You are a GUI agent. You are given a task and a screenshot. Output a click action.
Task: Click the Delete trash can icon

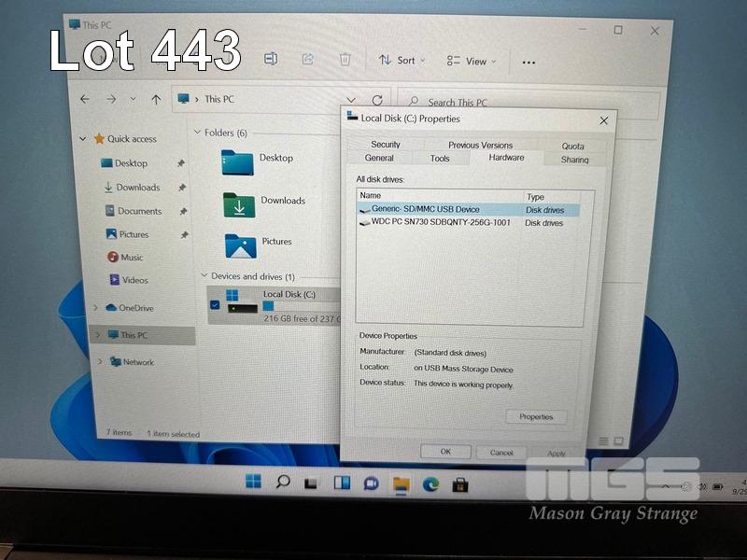point(345,59)
